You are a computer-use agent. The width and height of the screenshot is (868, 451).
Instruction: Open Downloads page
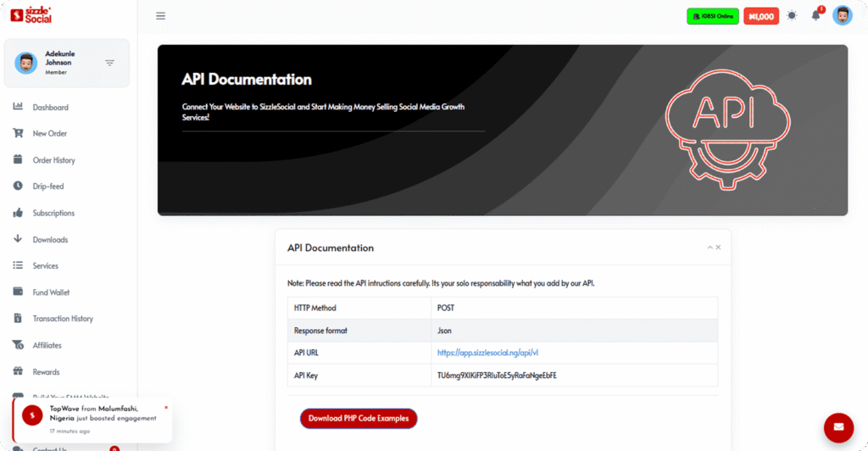(50, 240)
